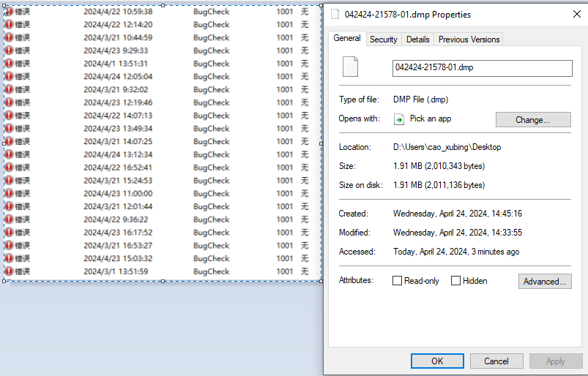Click the Change... button
The image size is (588, 376).
coord(533,120)
